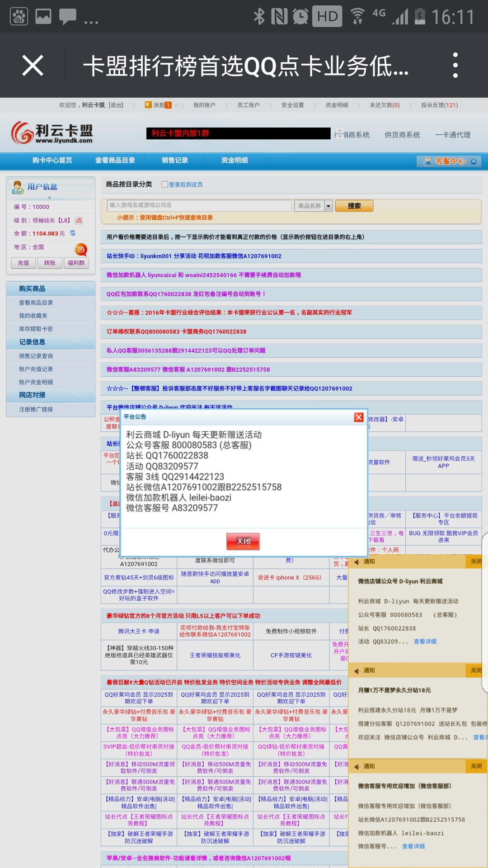Click the 退出 logout link
Screen dimensions: 488x868
click(116, 105)
